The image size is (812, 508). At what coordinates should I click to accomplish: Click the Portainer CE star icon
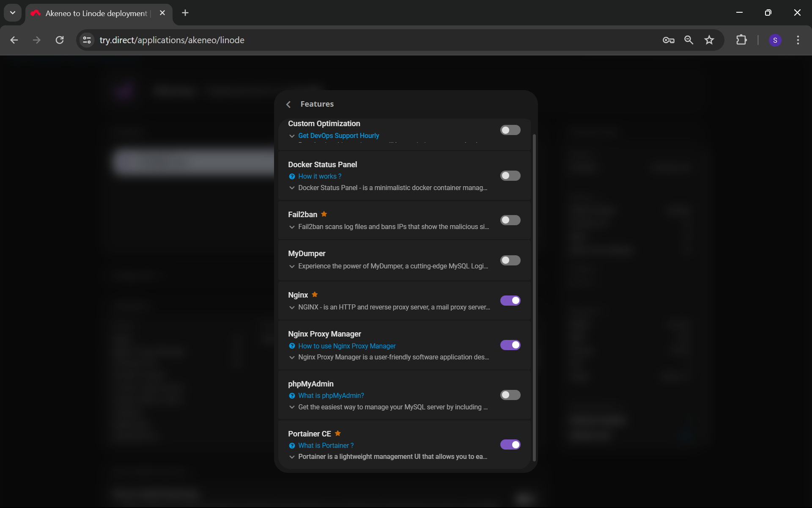pyautogui.click(x=337, y=433)
